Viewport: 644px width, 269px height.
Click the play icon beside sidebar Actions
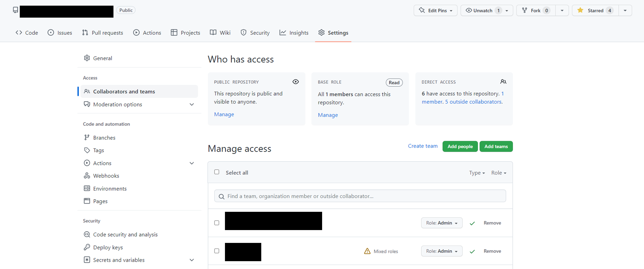[x=87, y=163]
